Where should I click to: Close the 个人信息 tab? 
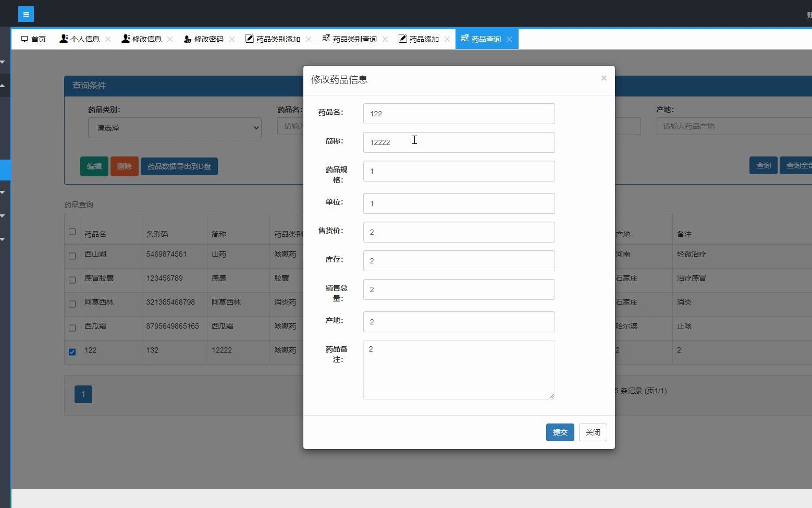(x=108, y=39)
